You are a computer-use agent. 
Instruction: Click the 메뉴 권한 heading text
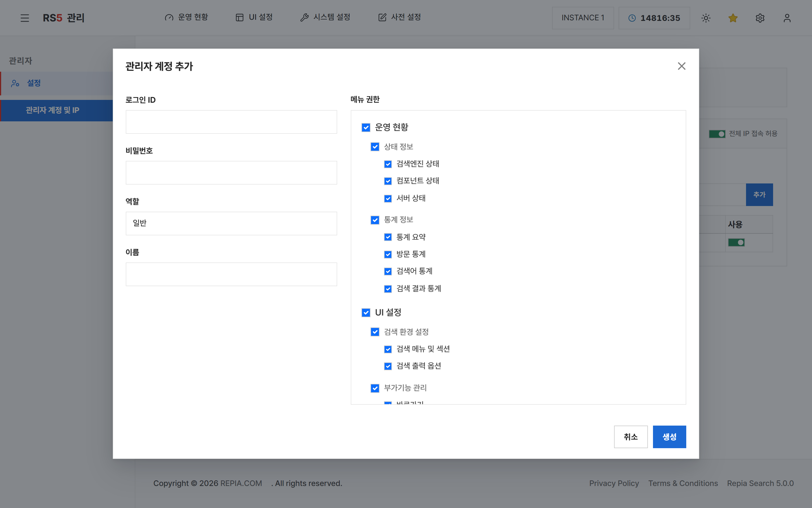pos(365,99)
